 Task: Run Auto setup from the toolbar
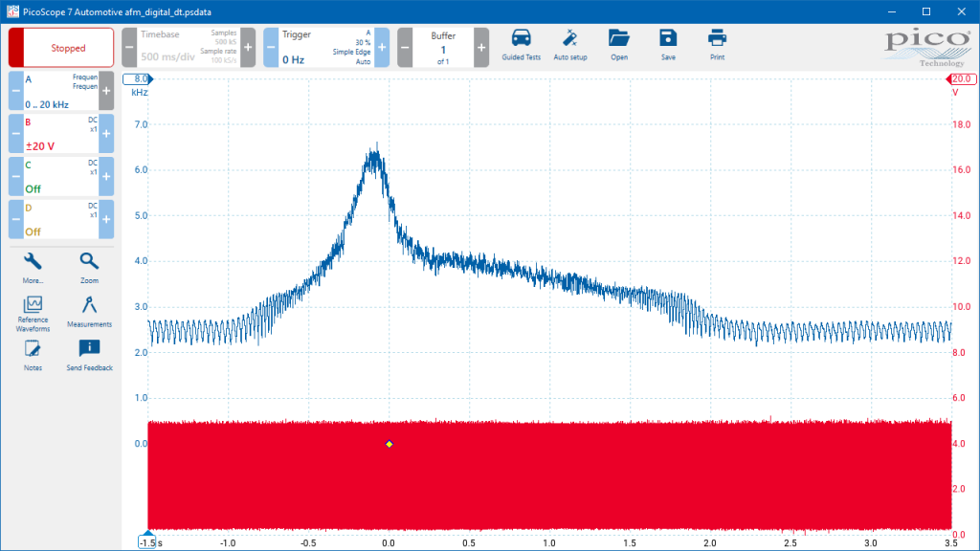(570, 45)
